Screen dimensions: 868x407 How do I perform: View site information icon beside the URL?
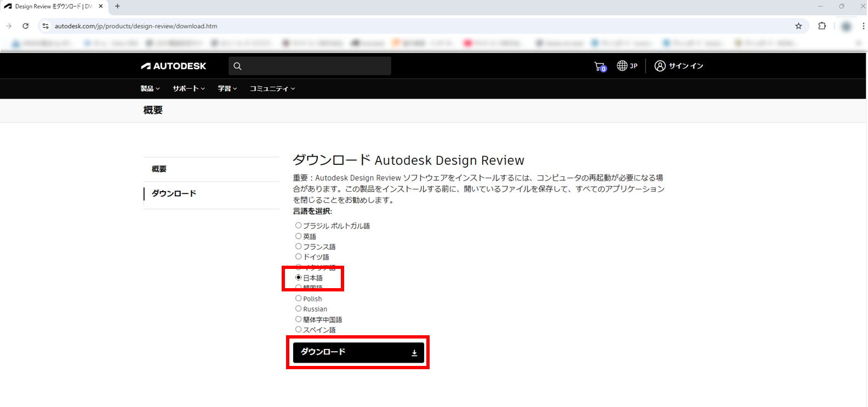[45, 26]
